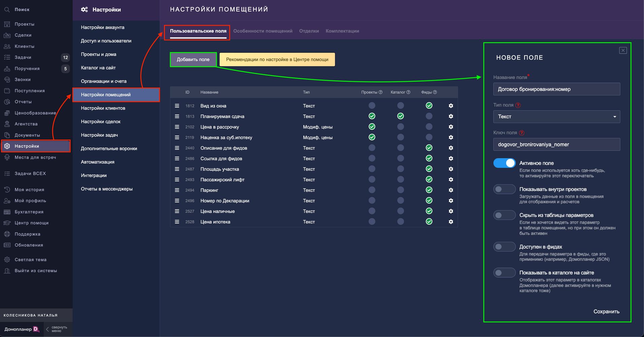Collapse menu with свернуть меню arrow
The image size is (644, 337).
(x=47, y=329)
